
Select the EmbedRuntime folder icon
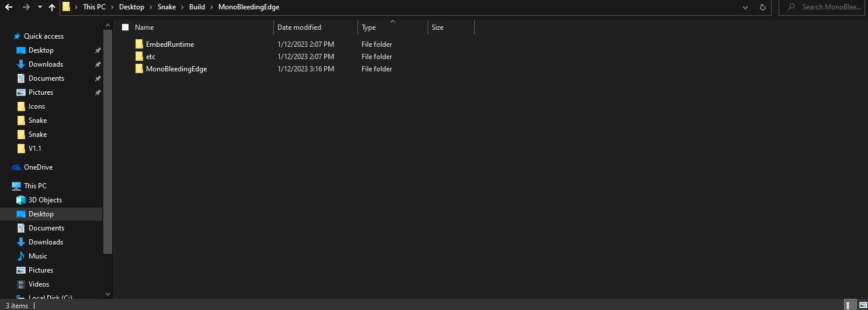click(139, 44)
